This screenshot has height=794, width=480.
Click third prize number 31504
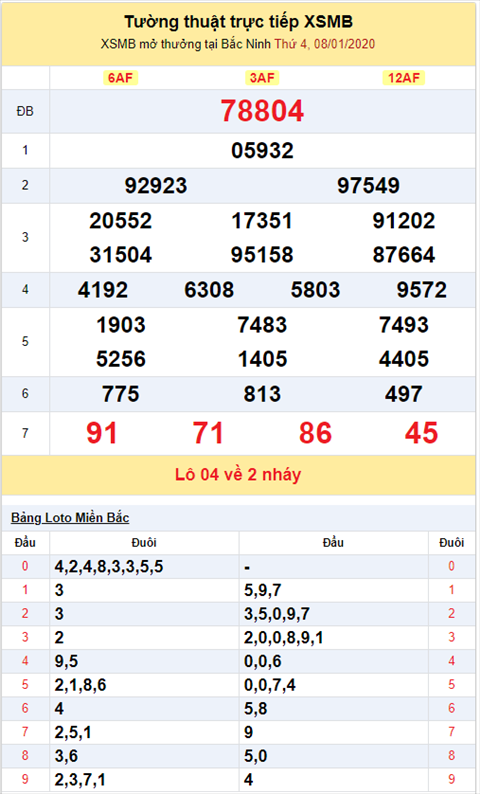[x=121, y=255]
